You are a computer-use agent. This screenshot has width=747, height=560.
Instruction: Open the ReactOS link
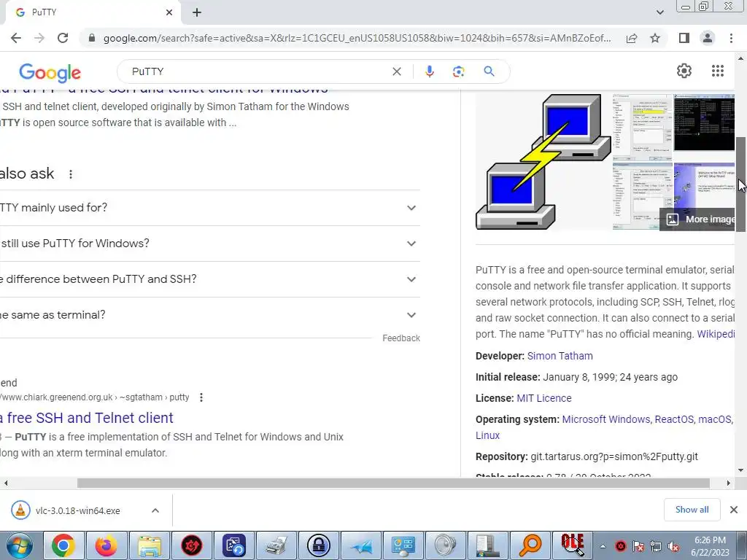[x=674, y=419]
